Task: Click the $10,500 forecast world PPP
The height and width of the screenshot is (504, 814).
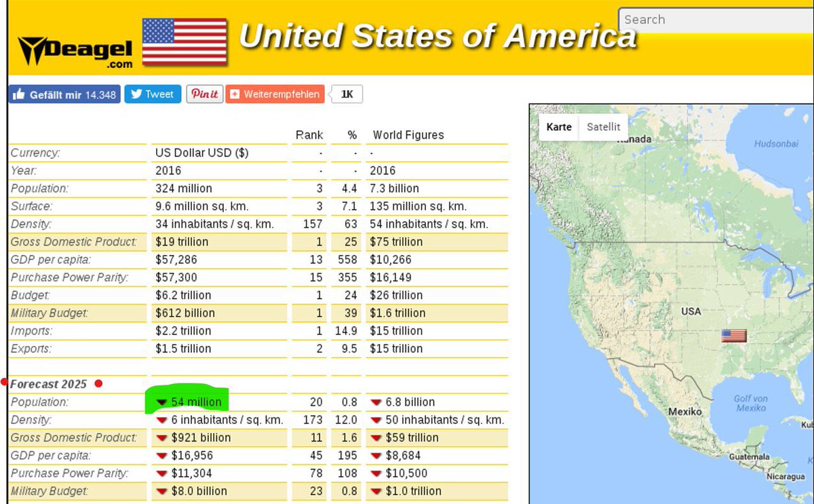Action: coord(406,473)
